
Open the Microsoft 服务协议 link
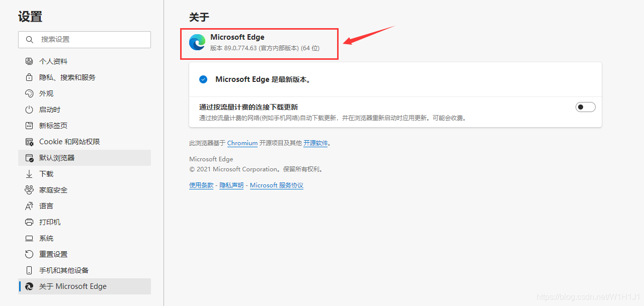tap(277, 185)
